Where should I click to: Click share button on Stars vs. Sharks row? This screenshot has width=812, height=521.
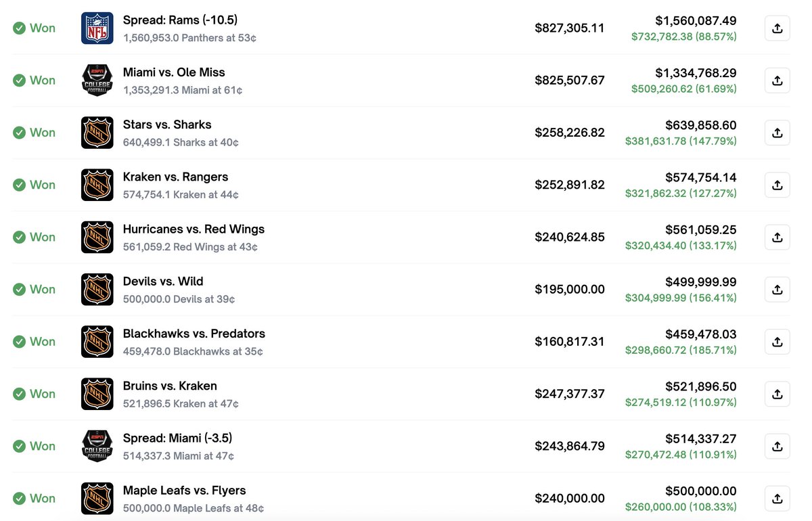pos(777,133)
